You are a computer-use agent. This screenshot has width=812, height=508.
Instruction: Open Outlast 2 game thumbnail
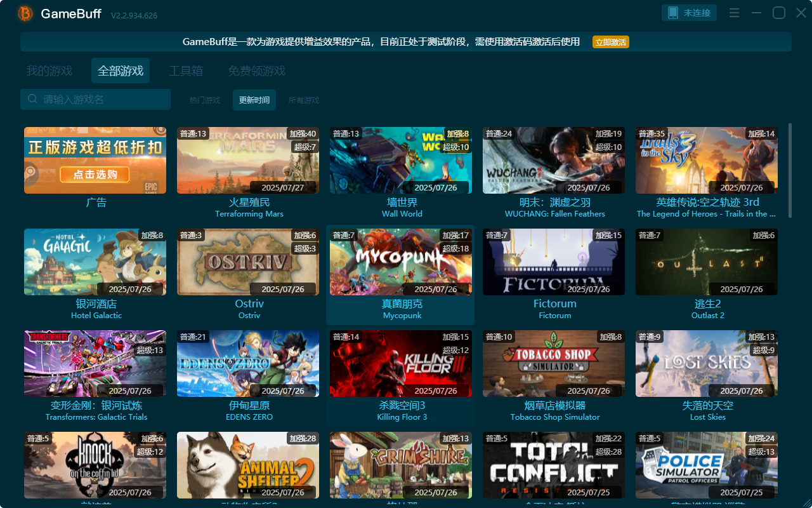tap(707, 262)
